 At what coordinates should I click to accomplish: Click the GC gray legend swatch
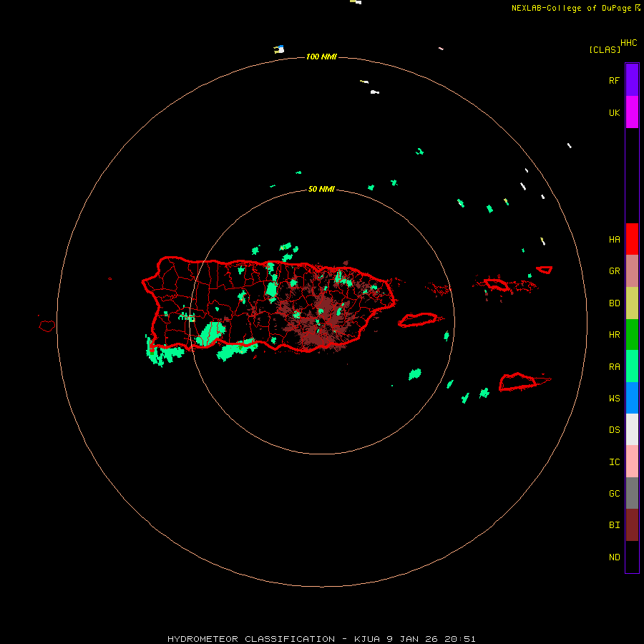(632, 493)
